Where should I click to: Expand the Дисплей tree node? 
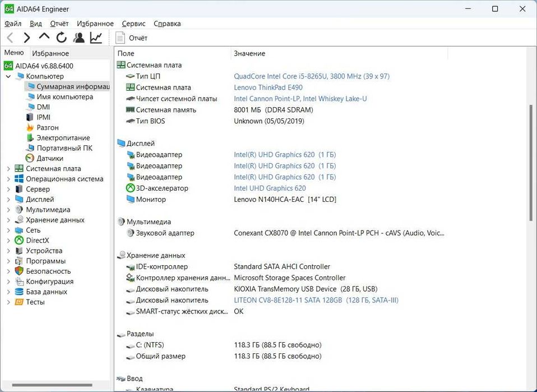[x=8, y=200]
